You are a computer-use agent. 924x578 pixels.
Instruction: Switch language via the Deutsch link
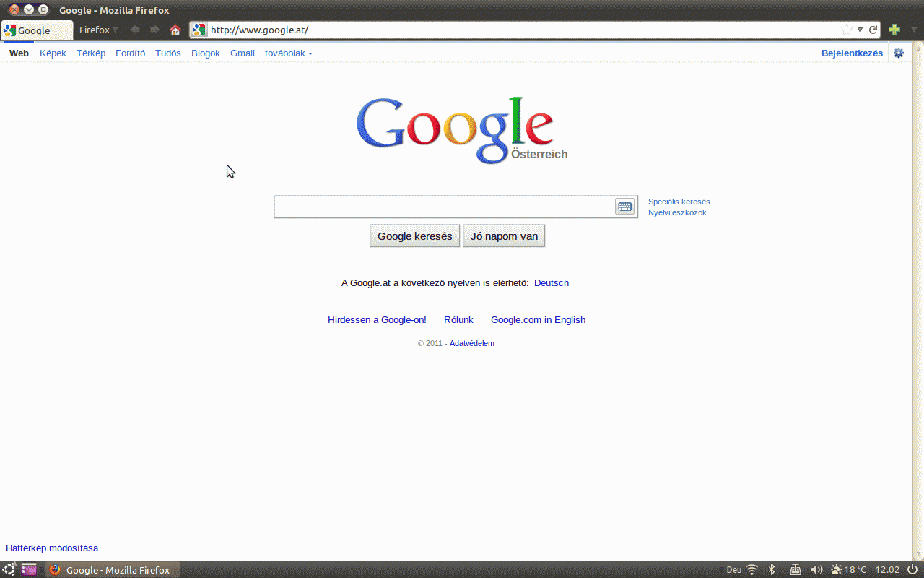pyautogui.click(x=552, y=282)
